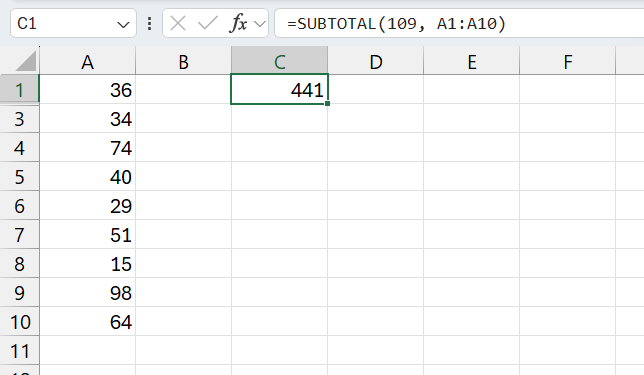Click cell containing 64
This screenshot has width=644, height=375.
[x=87, y=321]
